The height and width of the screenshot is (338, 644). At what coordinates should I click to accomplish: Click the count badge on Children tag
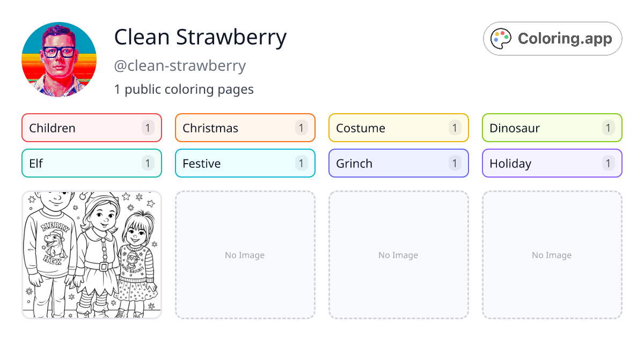[x=148, y=128]
